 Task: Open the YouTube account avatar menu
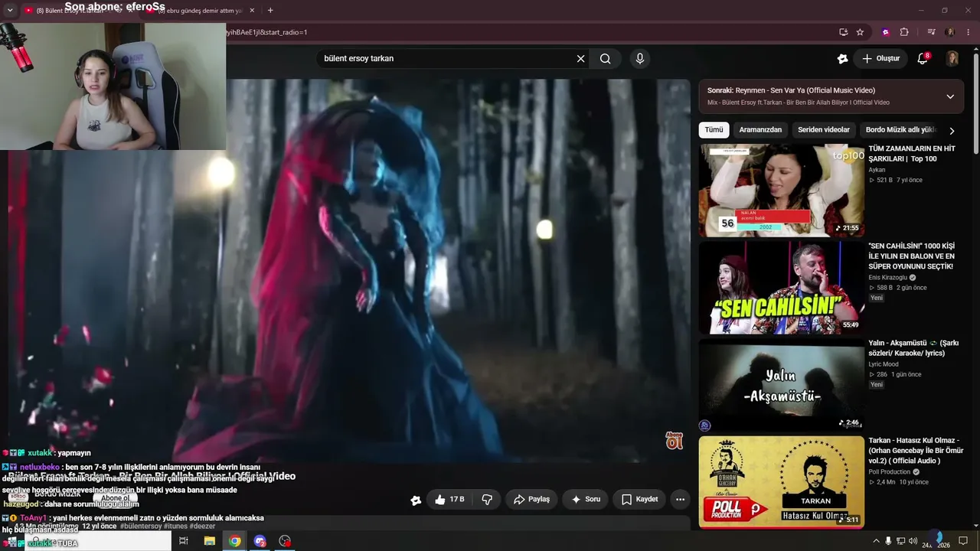click(952, 58)
